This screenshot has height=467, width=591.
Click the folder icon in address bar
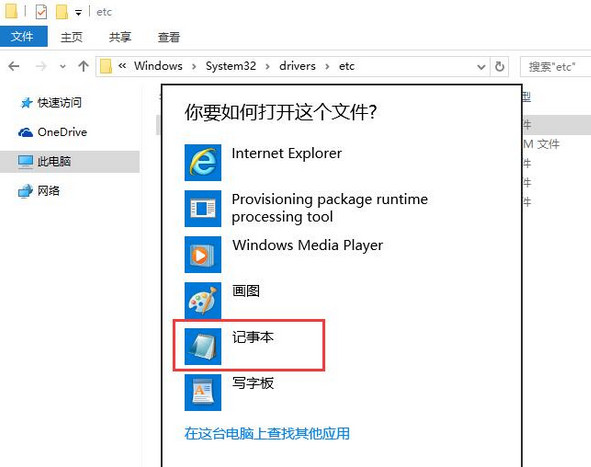click(106, 66)
